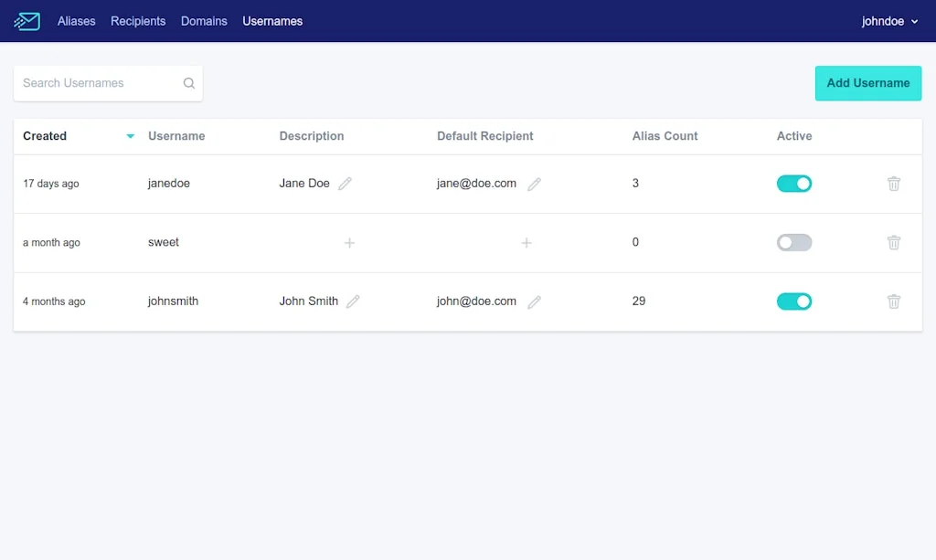Image resolution: width=936 pixels, height=560 pixels.
Task: Edit the jane@doe.com default recipient
Action: [x=535, y=184]
